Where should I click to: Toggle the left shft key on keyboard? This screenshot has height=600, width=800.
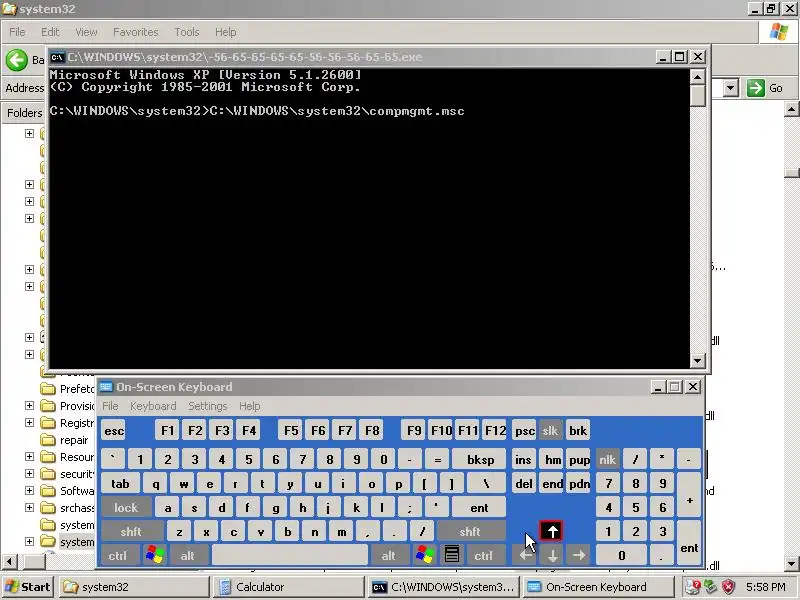coord(132,532)
